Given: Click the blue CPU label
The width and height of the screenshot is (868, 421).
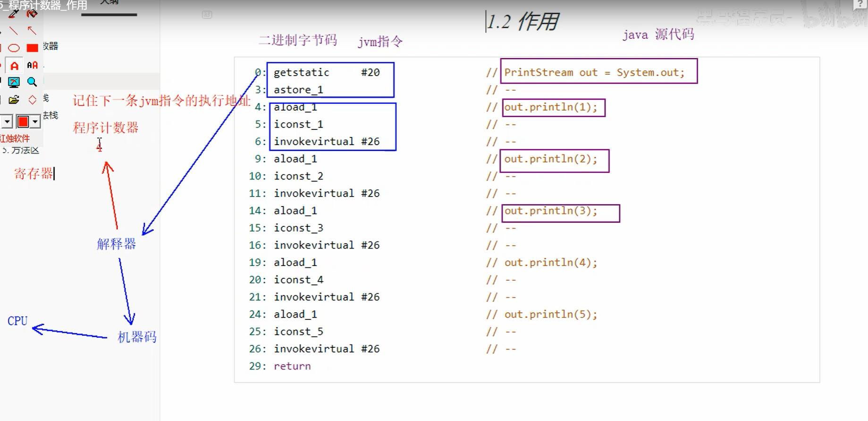Looking at the screenshot, I should 18,321.
